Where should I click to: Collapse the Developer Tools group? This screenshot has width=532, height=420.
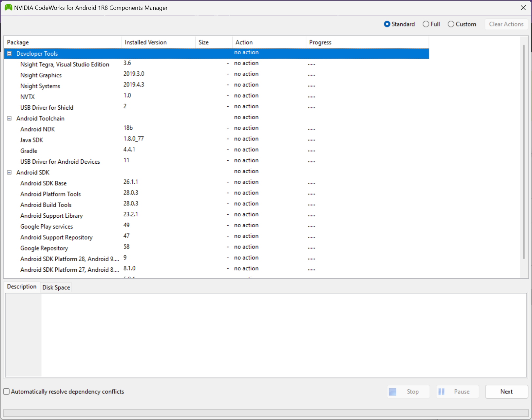(9, 53)
